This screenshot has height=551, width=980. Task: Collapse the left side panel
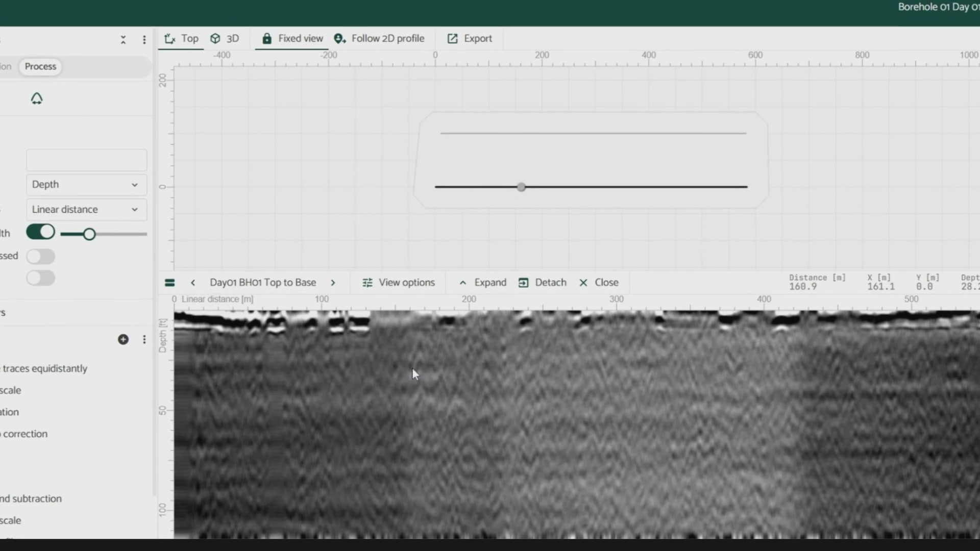coord(123,40)
